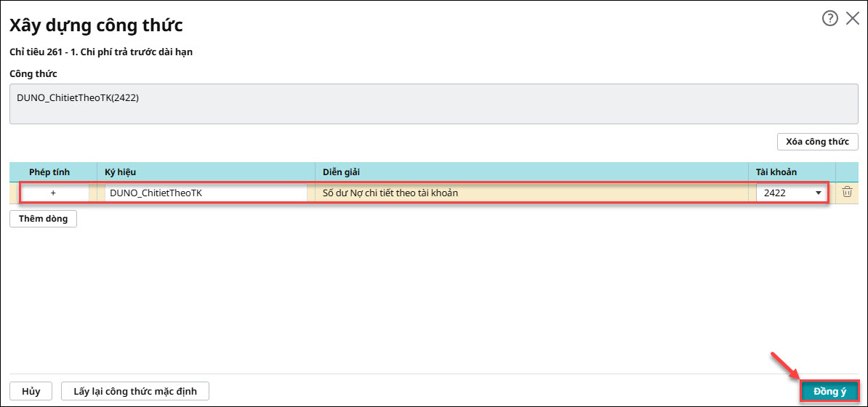
Task: Restore defaults with Lấy lại công thức mặc định
Action: click(135, 391)
